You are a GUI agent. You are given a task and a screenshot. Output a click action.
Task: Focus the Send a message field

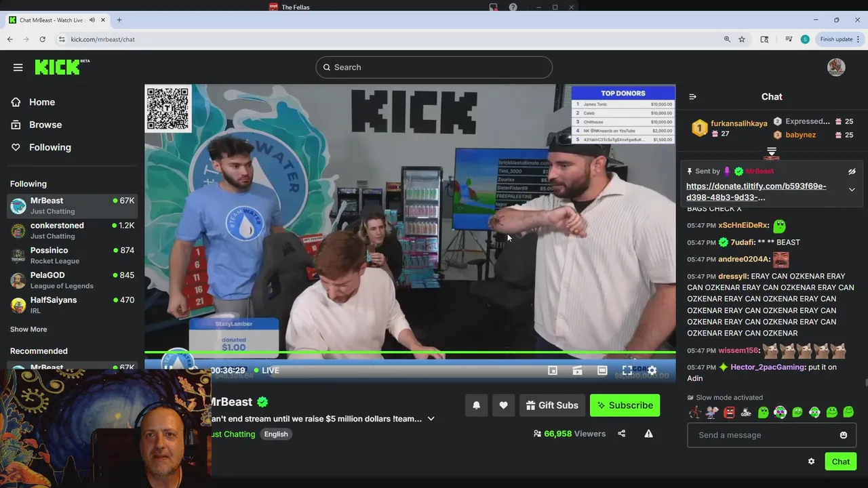click(x=772, y=435)
